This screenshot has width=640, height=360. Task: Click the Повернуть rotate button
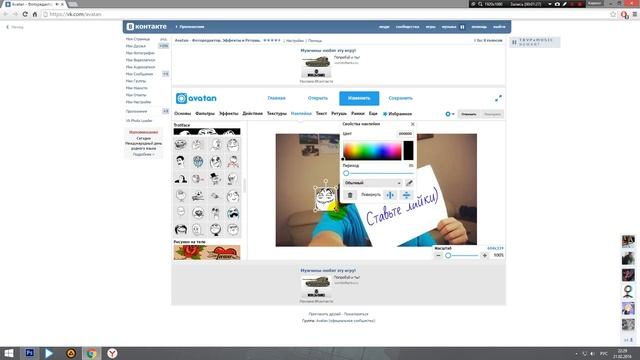[x=371, y=195]
